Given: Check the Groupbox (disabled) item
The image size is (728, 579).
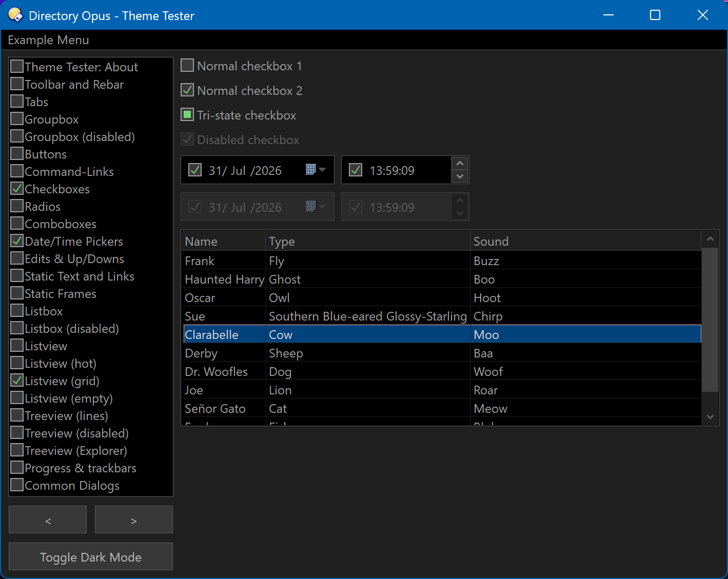Looking at the screenshot, I should 17,136.
